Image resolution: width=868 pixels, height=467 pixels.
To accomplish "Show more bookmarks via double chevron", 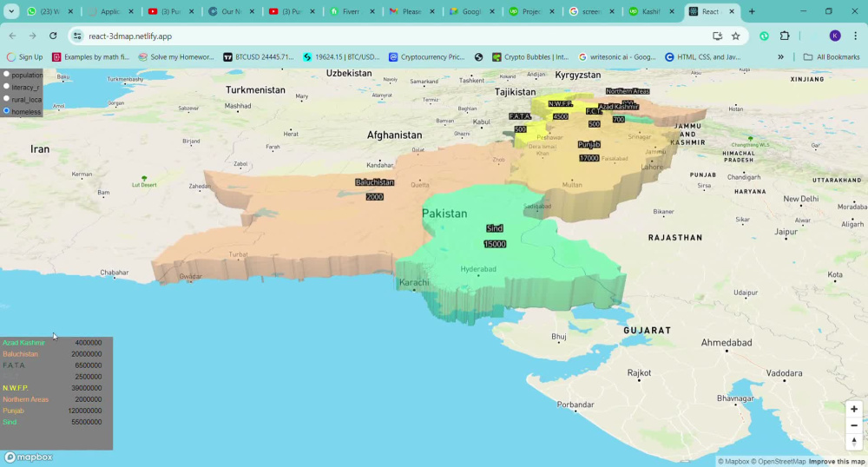I will coord(780,57).
